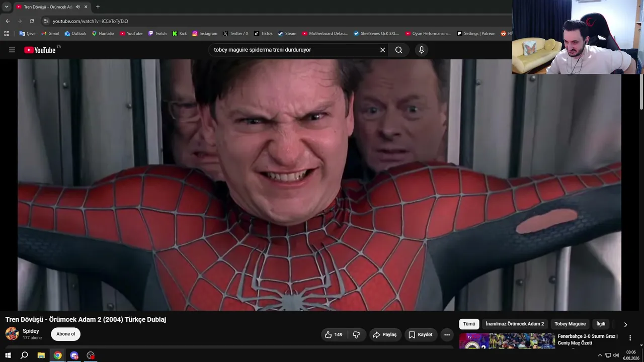Mute the tab using the speaker icon
This screenshot has height=362, width=644.
[x=77, y=7]
